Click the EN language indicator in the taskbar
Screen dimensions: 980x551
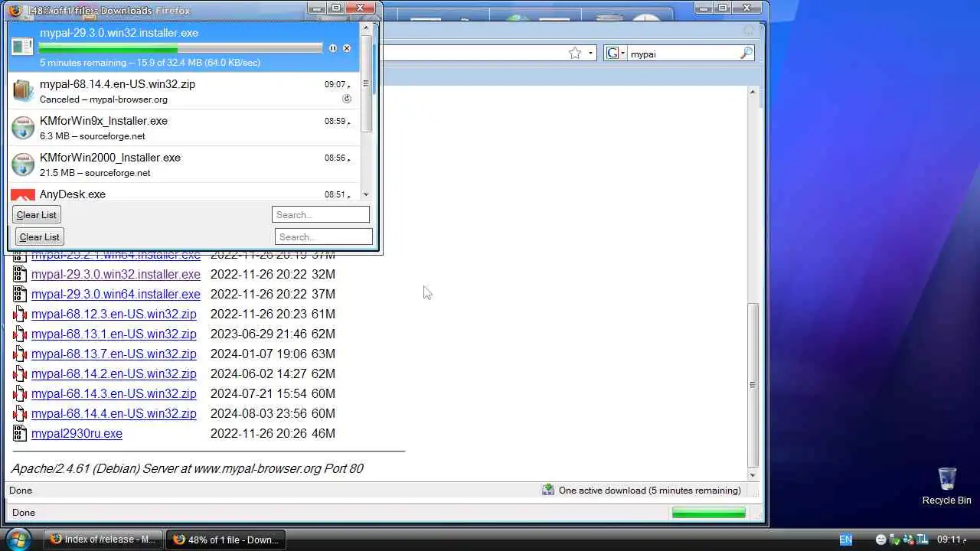click(845, 540)
